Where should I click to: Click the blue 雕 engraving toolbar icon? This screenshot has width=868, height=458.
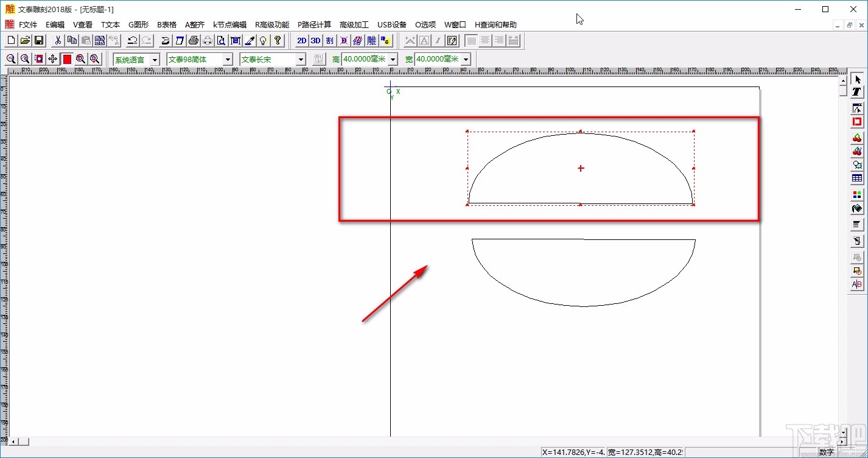coord(371,41)
